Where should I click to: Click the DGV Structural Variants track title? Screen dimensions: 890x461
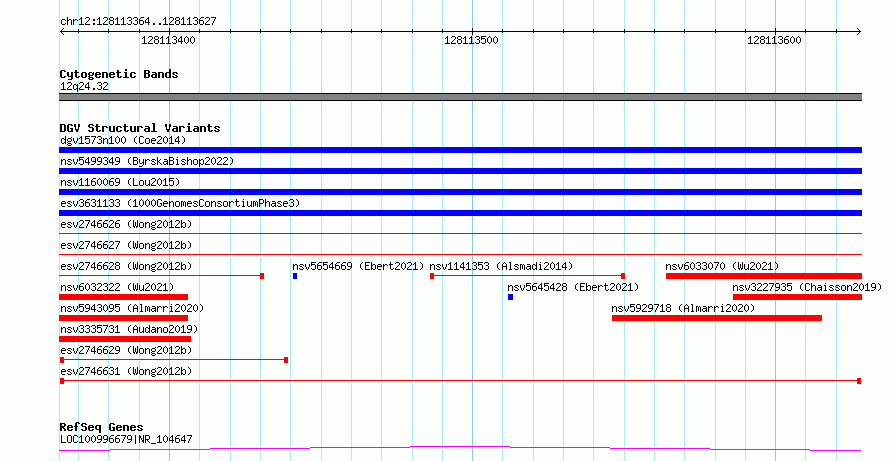click(x=140, y=128)
